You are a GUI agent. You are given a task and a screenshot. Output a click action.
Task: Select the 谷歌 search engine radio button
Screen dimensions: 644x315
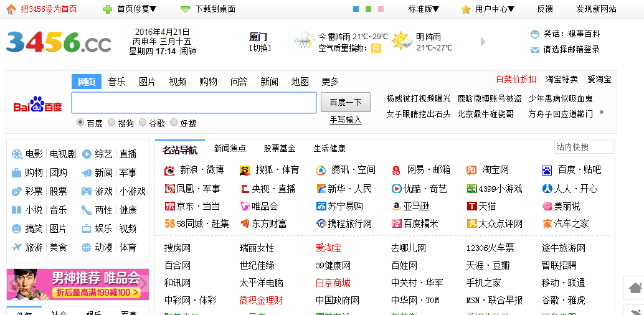[143, 123]
